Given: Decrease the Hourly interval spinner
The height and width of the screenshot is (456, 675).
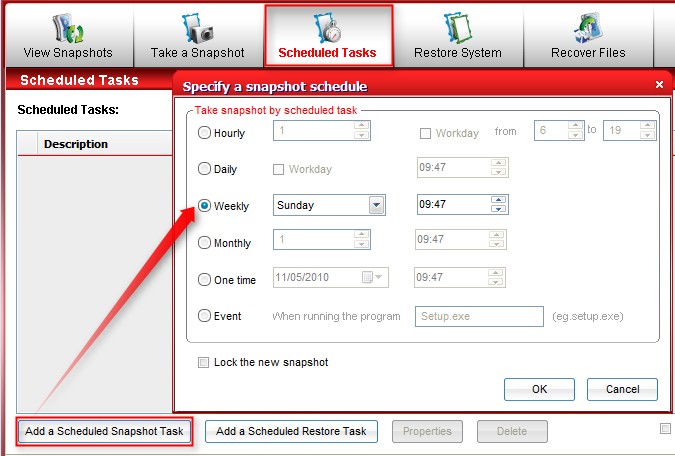Looking at the screenshot, I should pyautogui.click(x=361, y=135).
